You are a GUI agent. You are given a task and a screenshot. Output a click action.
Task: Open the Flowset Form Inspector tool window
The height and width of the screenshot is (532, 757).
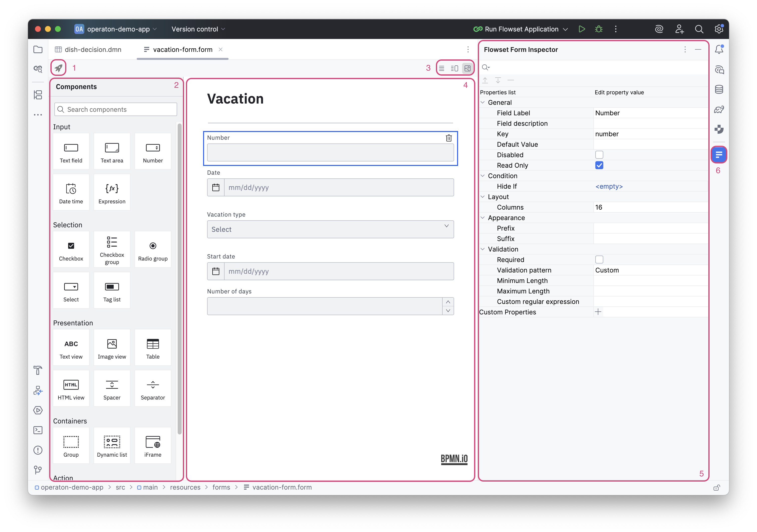click(x=719, y=154)
